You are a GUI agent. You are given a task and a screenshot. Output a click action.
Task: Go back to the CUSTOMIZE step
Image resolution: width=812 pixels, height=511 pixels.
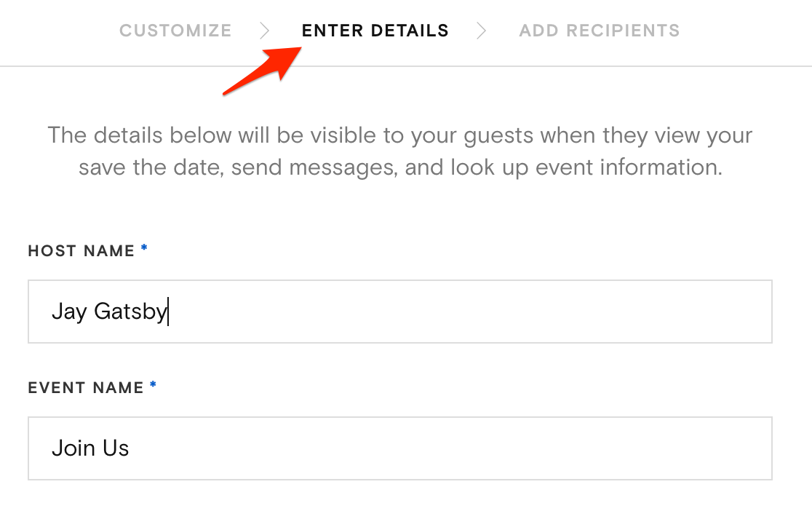(x=175, y=31)
